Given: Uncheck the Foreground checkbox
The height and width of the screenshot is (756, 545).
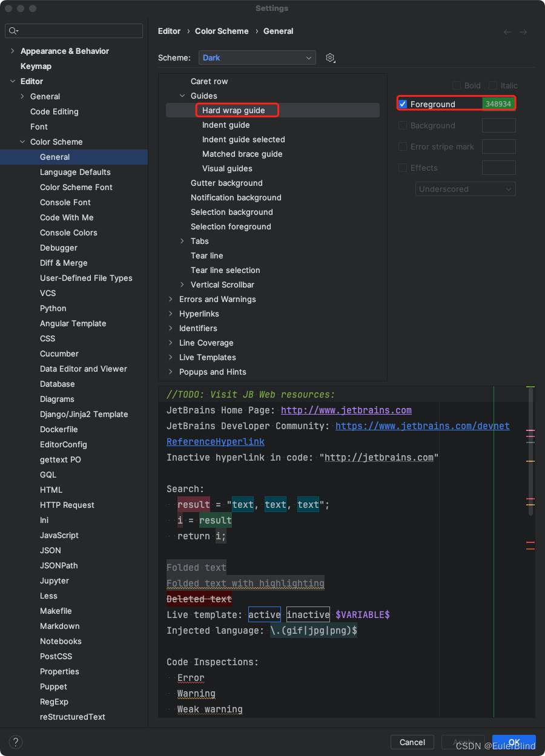Looking at the screenshot, I should [x=403, y=104].
